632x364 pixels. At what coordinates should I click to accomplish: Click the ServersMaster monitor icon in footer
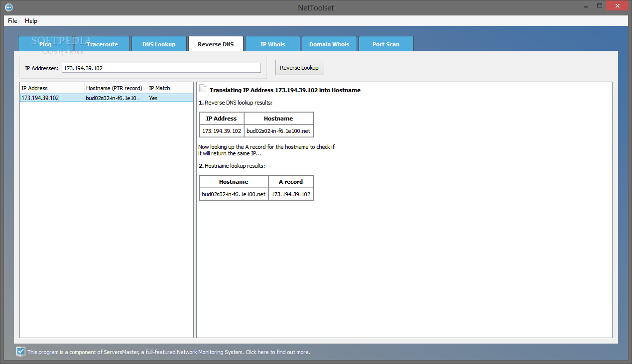21,352
